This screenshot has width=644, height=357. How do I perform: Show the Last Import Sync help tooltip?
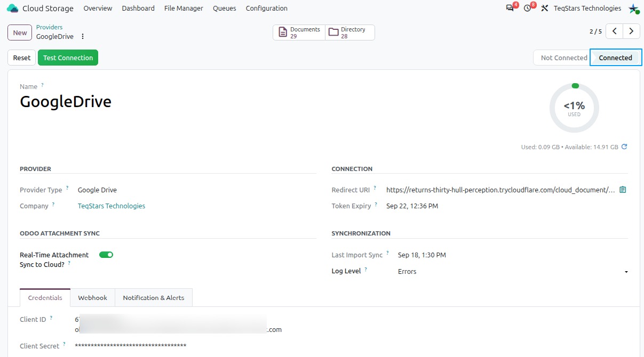pos(388,253)
